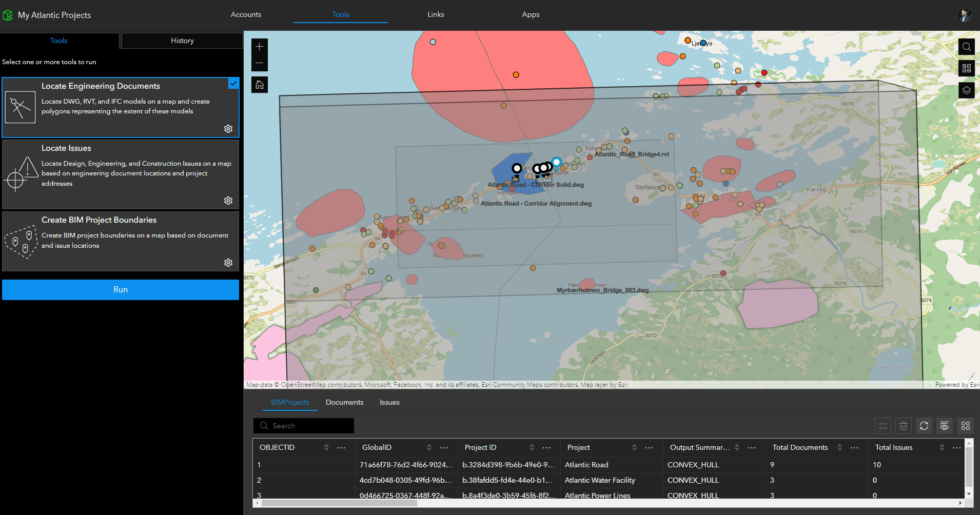Open the Accounts navigation item
Image resolution: width=980 pixels, height=515 pixels.
coord(246,14)
